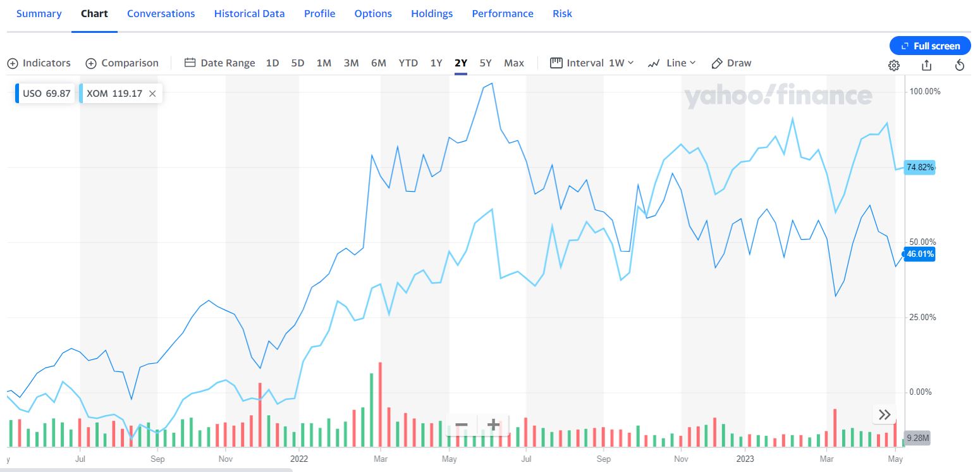Switch to the Historical Data tab

tap(249, 14)
